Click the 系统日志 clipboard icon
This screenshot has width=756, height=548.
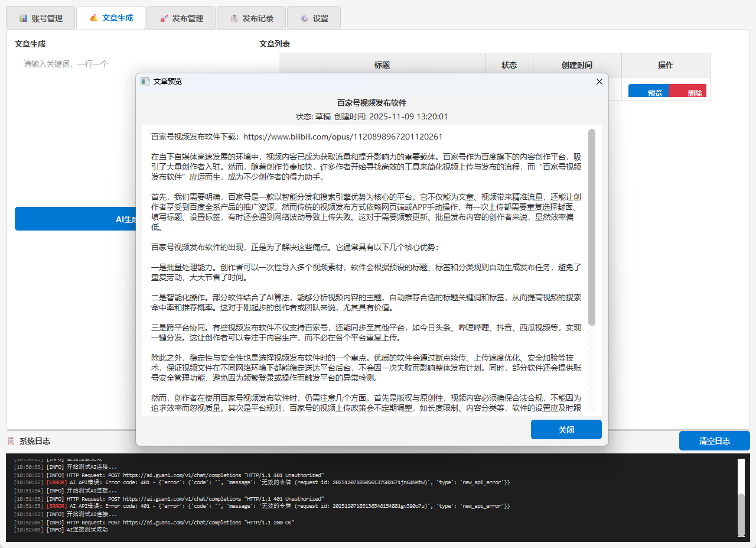11,441
